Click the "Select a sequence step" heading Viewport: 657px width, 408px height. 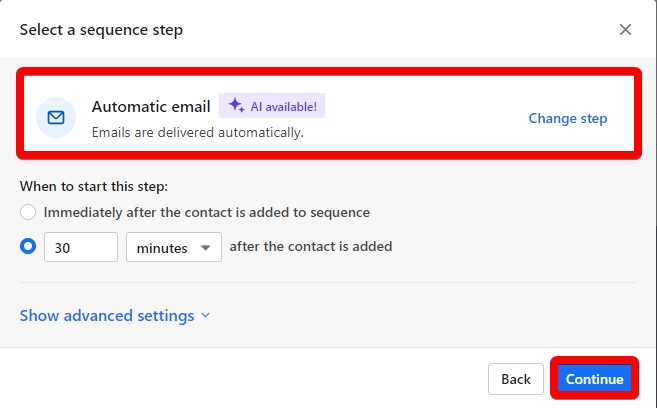coord(101,30)
